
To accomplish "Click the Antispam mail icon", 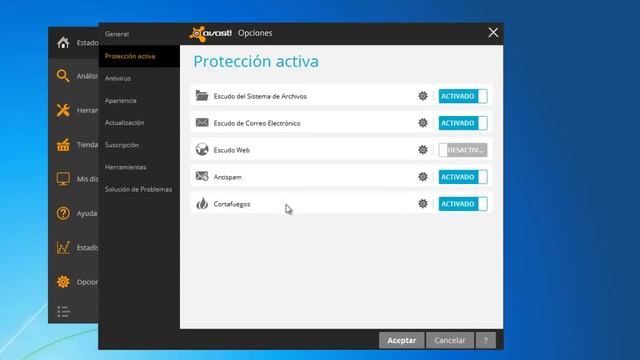I will pyautogui.click(x=202, y=176).
